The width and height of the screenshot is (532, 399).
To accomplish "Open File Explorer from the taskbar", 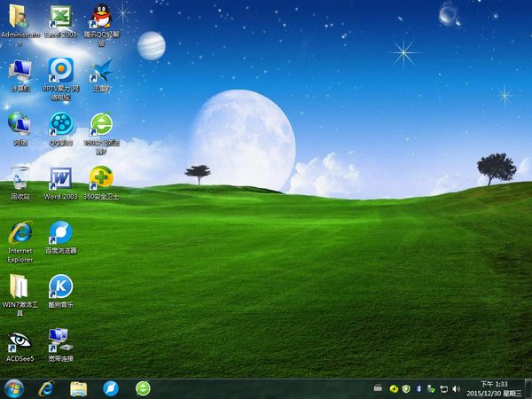I will pyautogui.click(x=78, y=388).
